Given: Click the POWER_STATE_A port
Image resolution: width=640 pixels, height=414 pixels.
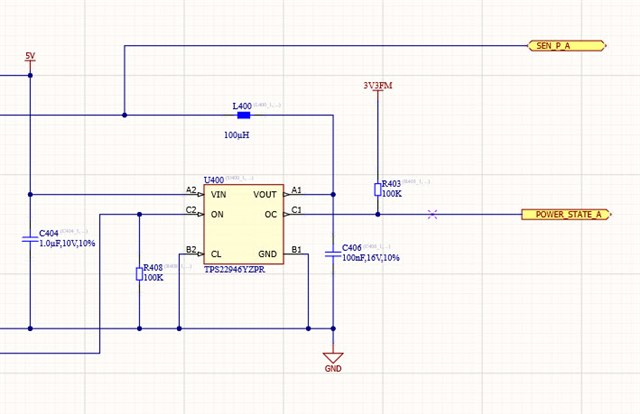Looking at the screenshot, I should (567, 214).
